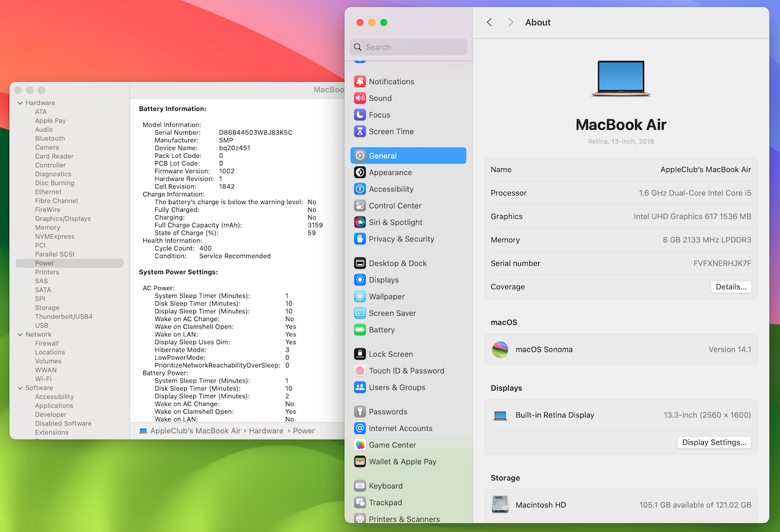780x532 pixels.
Task: Select Wi-Fi under Network
Action: pos(43,379)
